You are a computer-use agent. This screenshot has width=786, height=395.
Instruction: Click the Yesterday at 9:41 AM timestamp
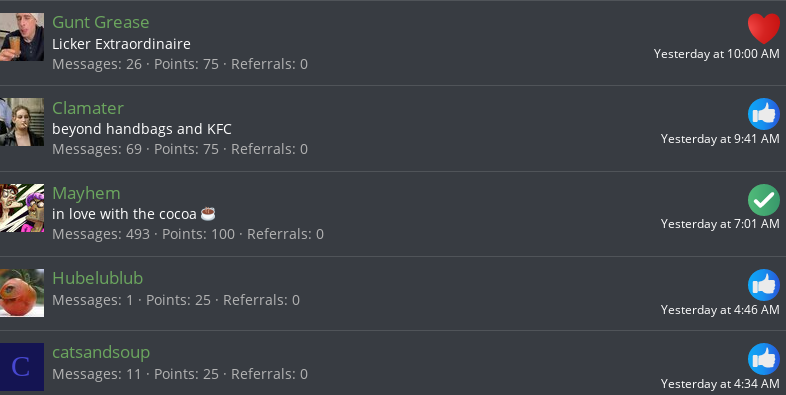[x=720, y=139]
